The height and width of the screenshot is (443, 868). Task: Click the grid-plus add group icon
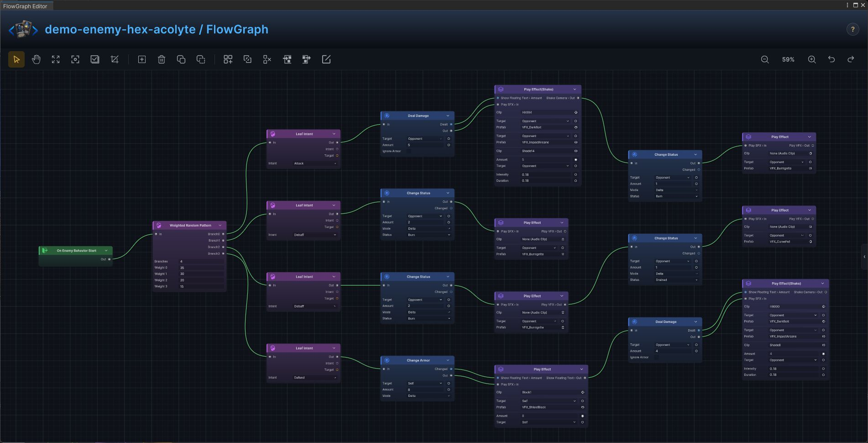[x=228, y=59]
